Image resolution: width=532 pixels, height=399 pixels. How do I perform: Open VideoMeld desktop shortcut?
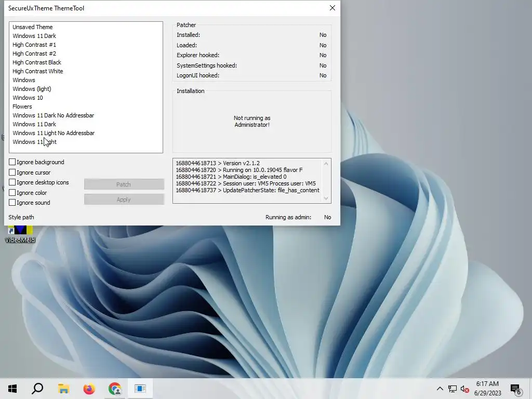click(20, 234)
